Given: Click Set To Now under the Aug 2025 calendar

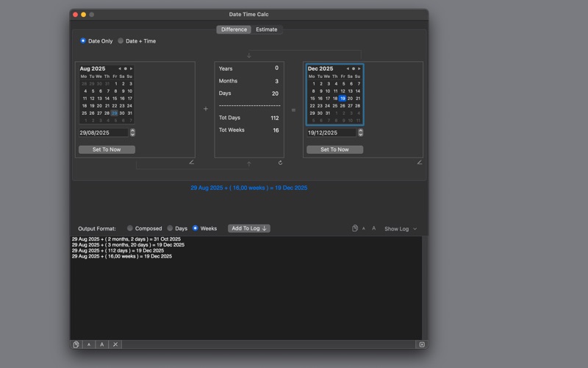Looking at the screenshot, I should (x=107, y=149).
